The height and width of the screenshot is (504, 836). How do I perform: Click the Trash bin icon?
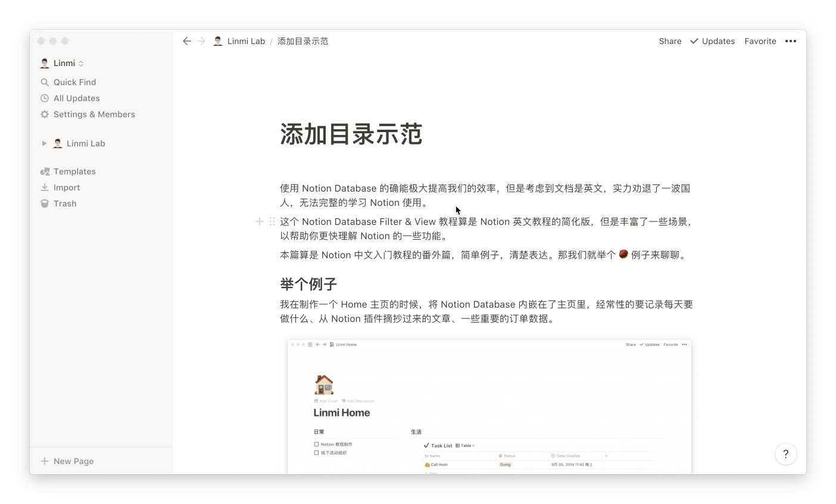tap(45, 204)
